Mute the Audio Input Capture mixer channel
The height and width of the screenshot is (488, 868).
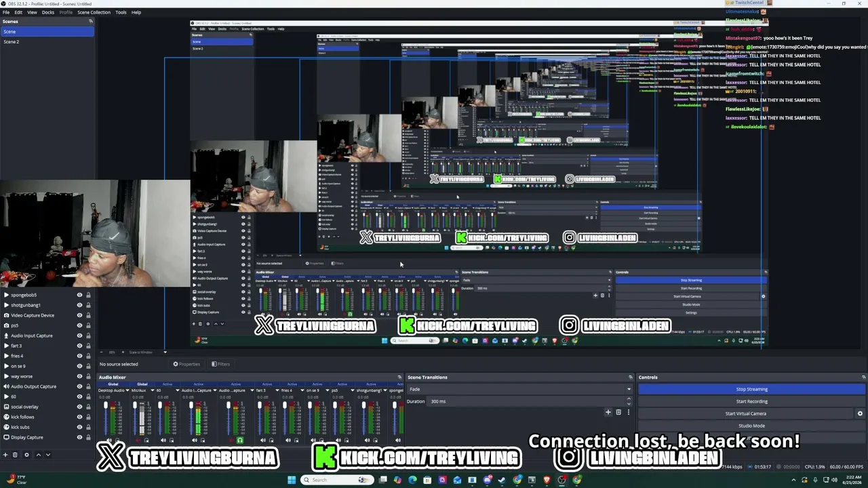[194, 441]
